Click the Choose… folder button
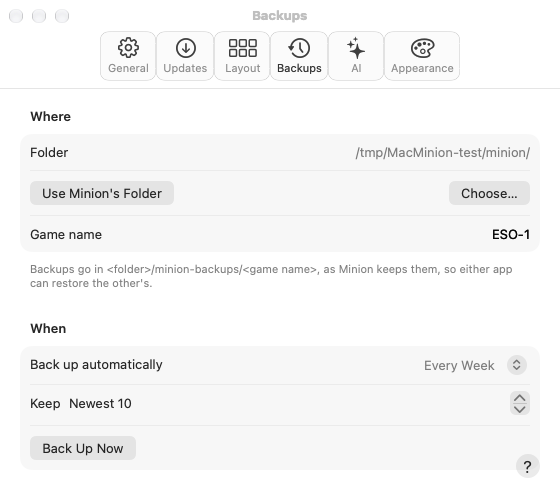Screen dimensions: 560x490 (x=489, y=193)
